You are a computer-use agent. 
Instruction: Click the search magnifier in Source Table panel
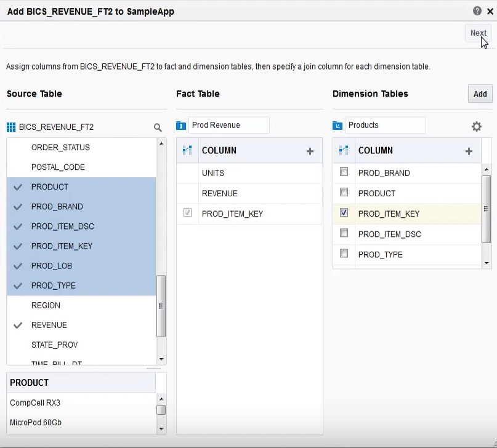[x=158, y=127]
